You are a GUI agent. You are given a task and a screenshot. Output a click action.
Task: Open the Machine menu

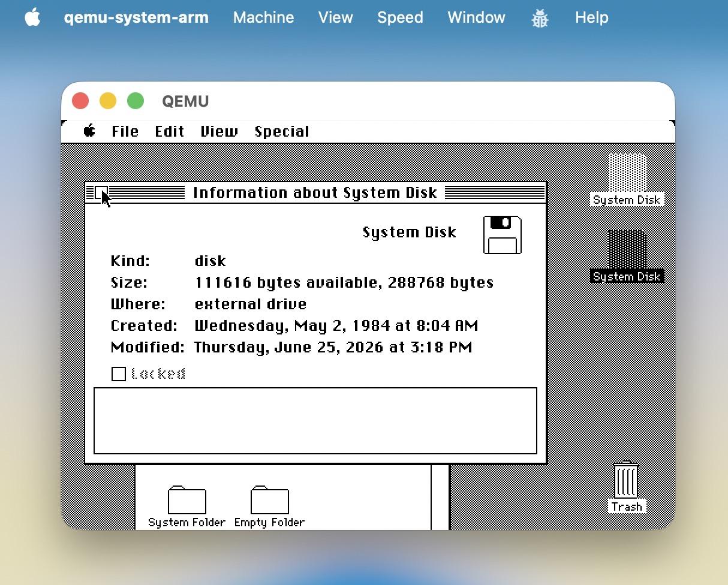tap(263, 17)
